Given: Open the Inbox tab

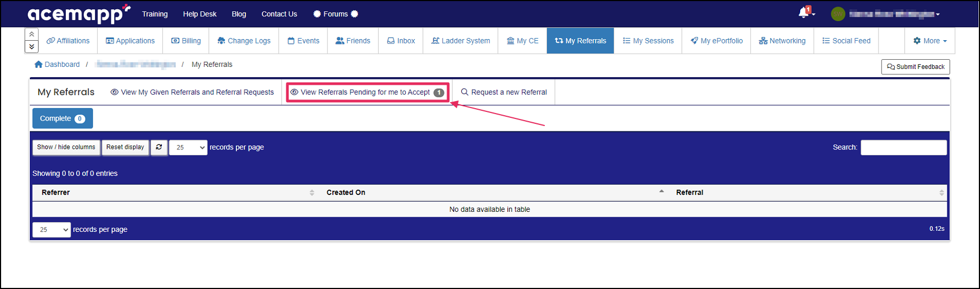Looking at the screenshot, I should 401,41.
